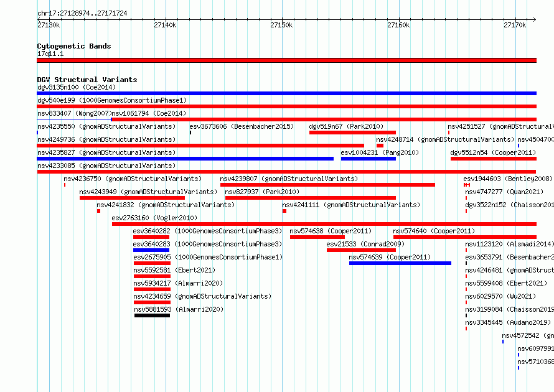This screenshot has height=392, width=554.
Task: Open nsv5592581 (Ebert2021) label
Action: coord(174,270)
